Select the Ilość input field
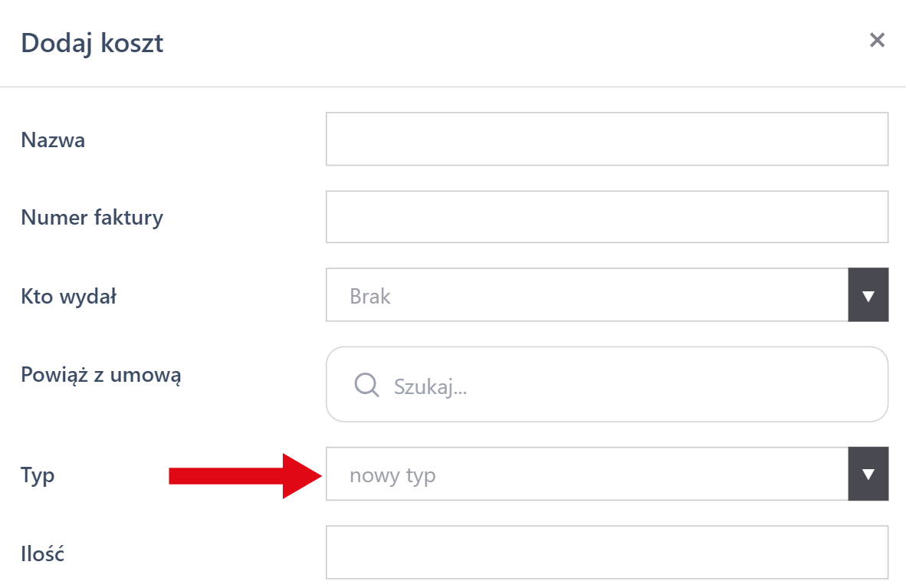 point(606,552)
